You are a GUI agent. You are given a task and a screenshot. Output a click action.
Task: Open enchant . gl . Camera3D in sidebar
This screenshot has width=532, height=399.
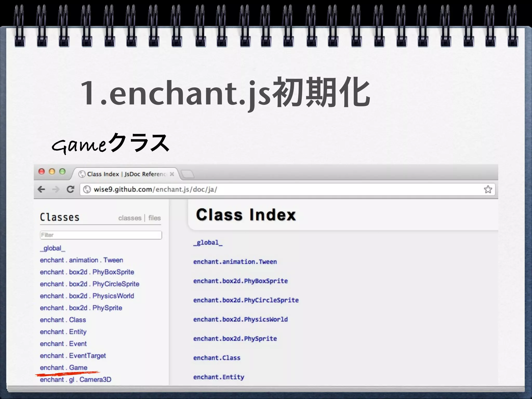76,380
